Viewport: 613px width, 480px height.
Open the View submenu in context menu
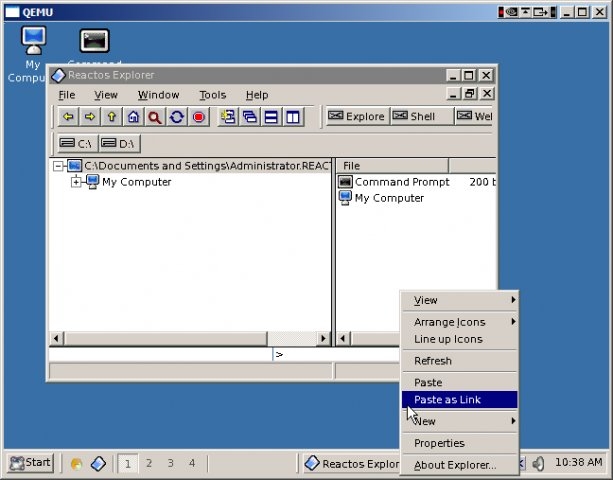(x=460, y=300)
